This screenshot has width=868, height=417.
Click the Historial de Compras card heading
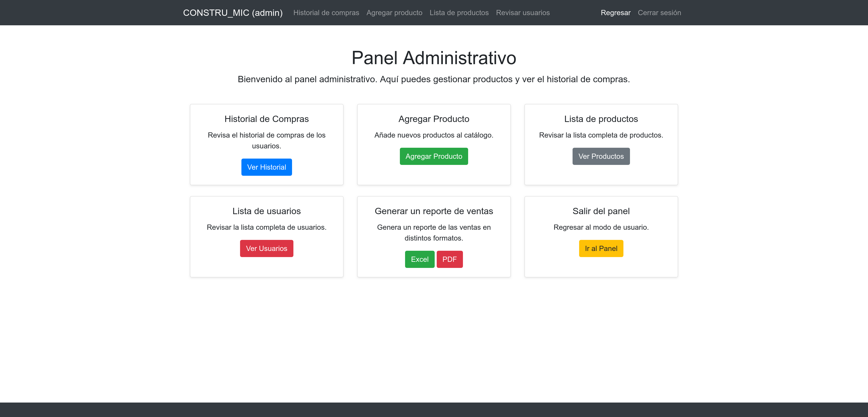[x=266, y=119]
